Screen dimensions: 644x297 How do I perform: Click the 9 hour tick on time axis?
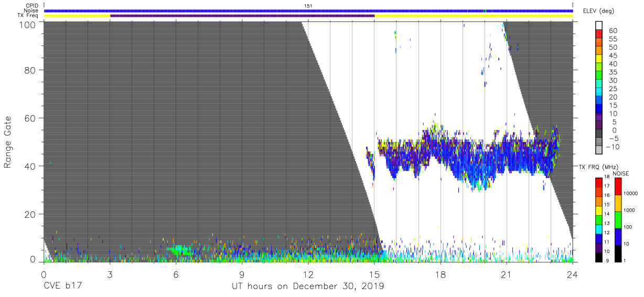[242, 274]
